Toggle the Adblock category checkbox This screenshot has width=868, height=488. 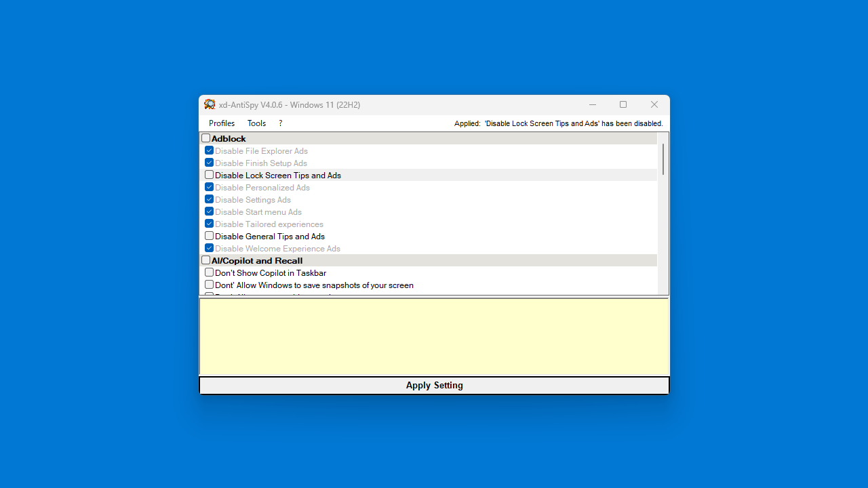pyautogui.click(x=206, y=138)
